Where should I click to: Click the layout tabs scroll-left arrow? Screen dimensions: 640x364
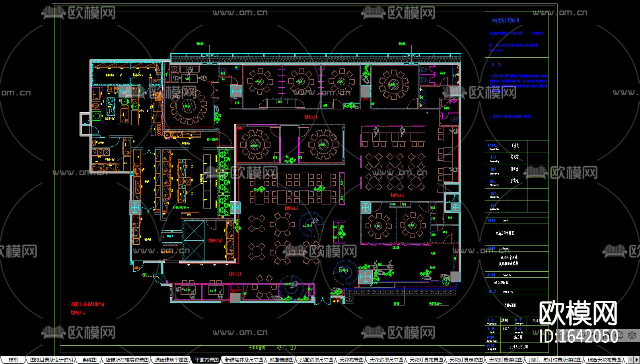630,360
